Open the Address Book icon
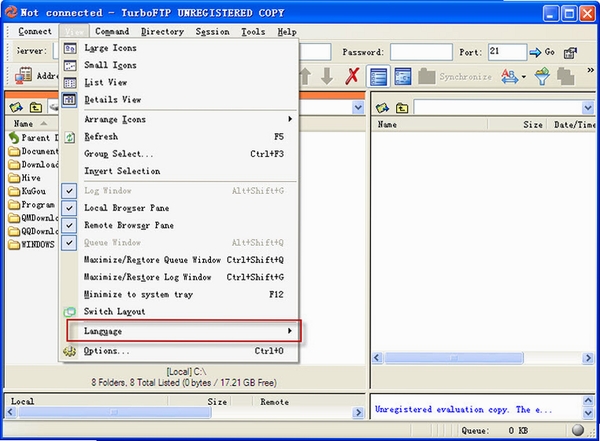Screen dimensions: 600x441 (24, 76)
